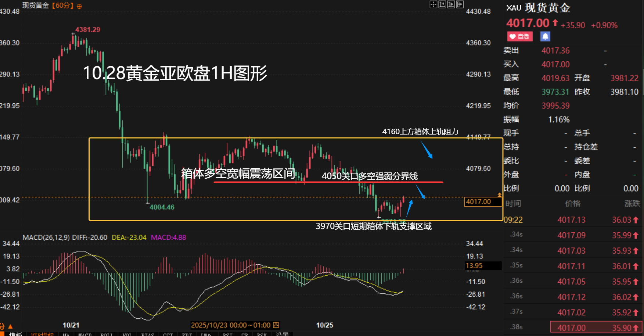Click the highlighted latest trade row 4017.00
Viewport: 644px width, 336px height.
pos(596,328)
